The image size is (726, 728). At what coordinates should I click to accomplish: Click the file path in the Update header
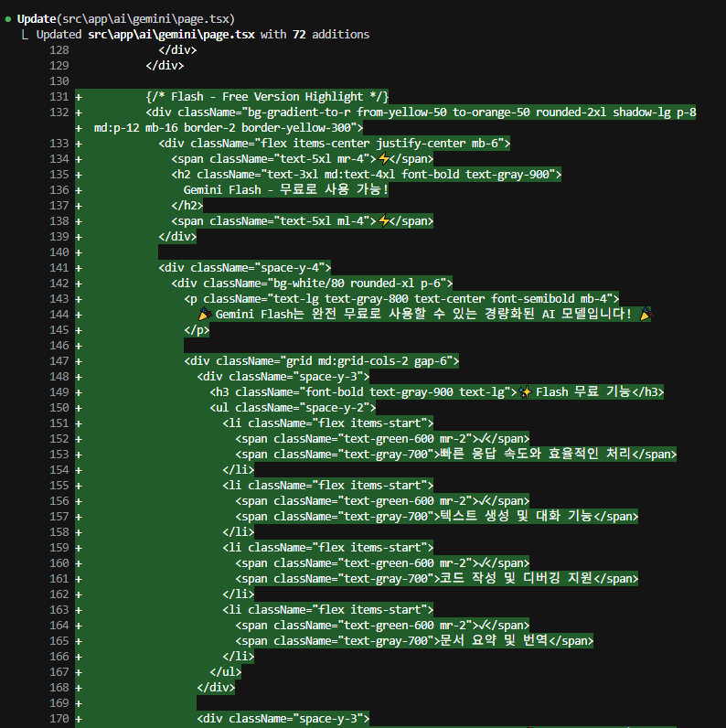pos(145,18)
